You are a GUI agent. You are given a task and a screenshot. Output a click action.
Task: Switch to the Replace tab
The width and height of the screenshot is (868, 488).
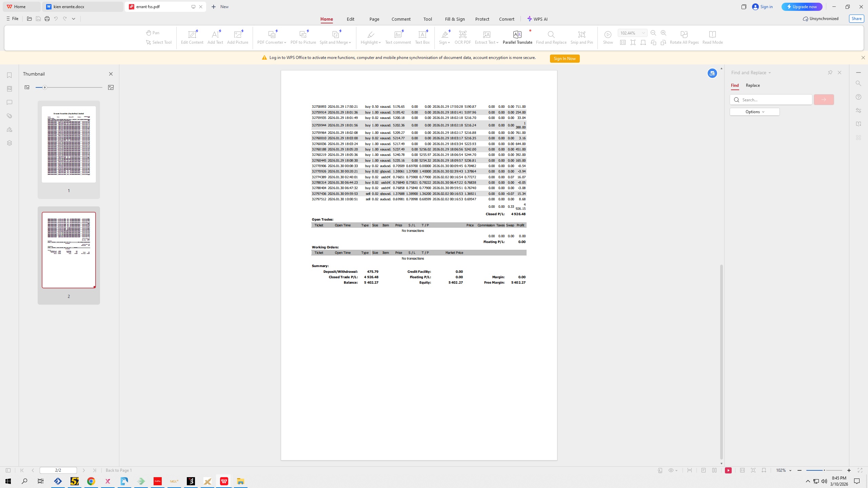(753, 85)
